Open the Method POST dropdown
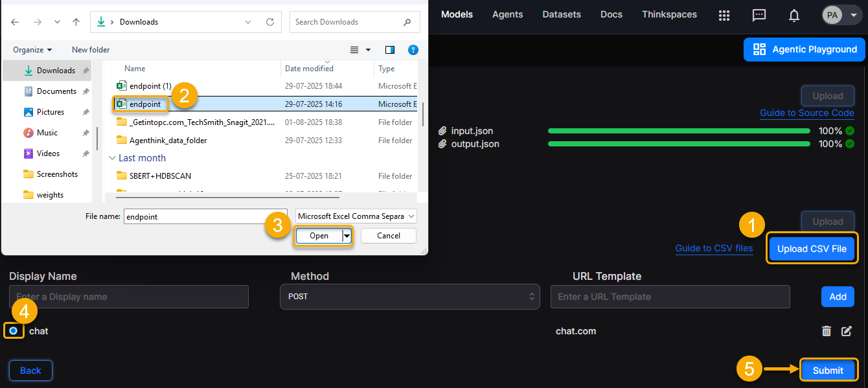The width and height of the screenshot is (868, 388). (409, 297)
